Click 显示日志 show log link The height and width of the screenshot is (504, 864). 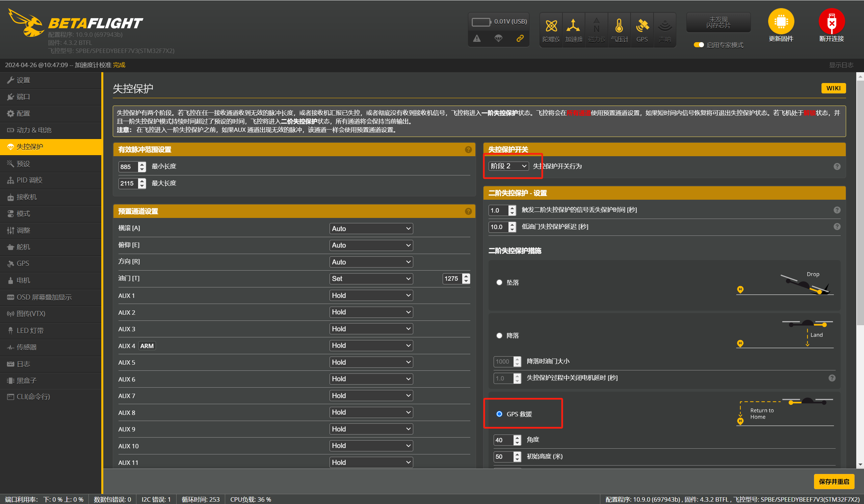[x=841, y=65]
